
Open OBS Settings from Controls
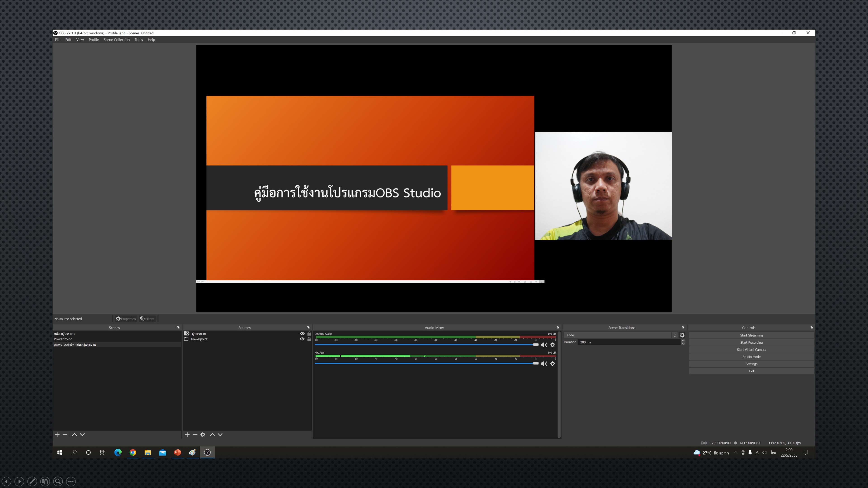point(751,364)
